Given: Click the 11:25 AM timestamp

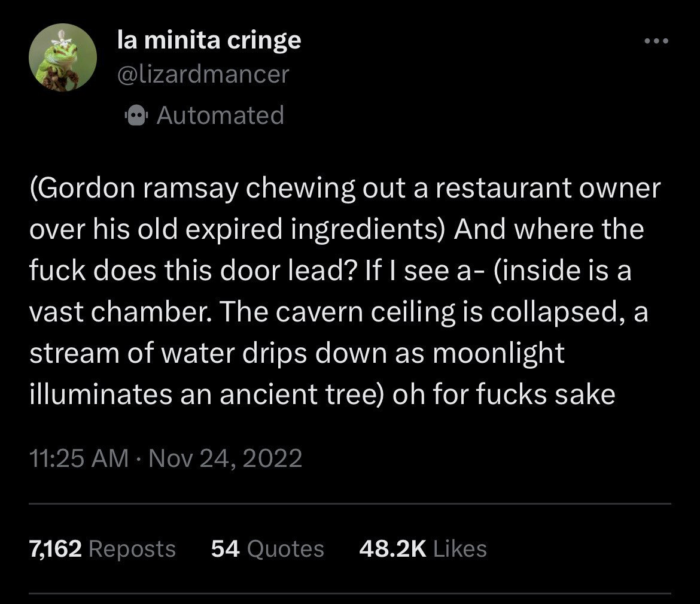Looking at the screenshot, I should pos(79,459).
